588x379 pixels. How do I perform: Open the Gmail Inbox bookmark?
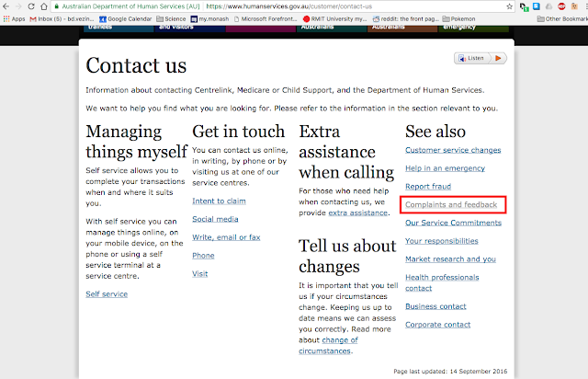pyautogui.click(x=62, y=18)
